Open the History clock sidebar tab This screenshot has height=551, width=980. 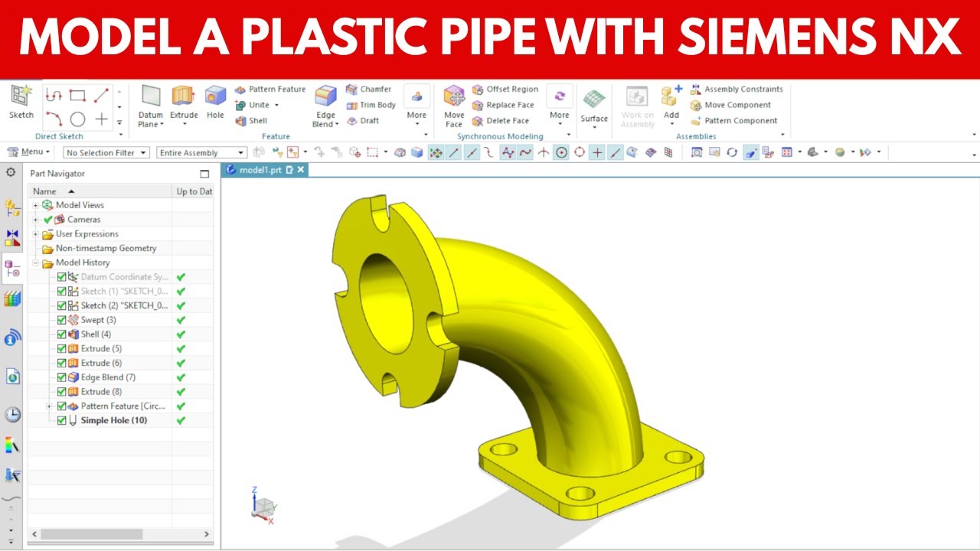[12, 415]
